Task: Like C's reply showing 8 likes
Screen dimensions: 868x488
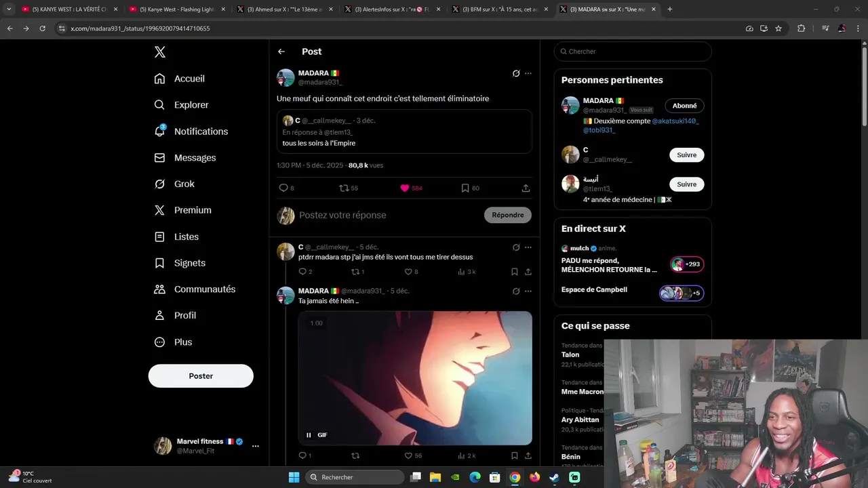Action: (411, 272)
